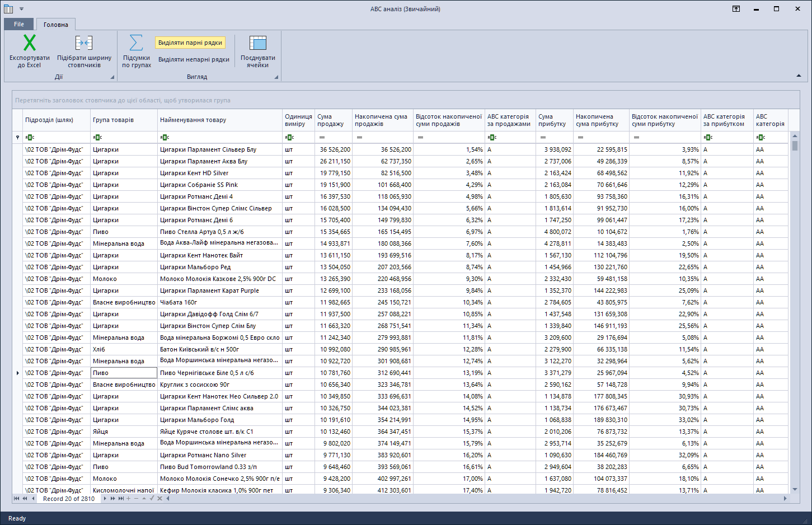Click the last ABC категорія column header
Viewport: 812px width, 525px height.
(771, 120)
